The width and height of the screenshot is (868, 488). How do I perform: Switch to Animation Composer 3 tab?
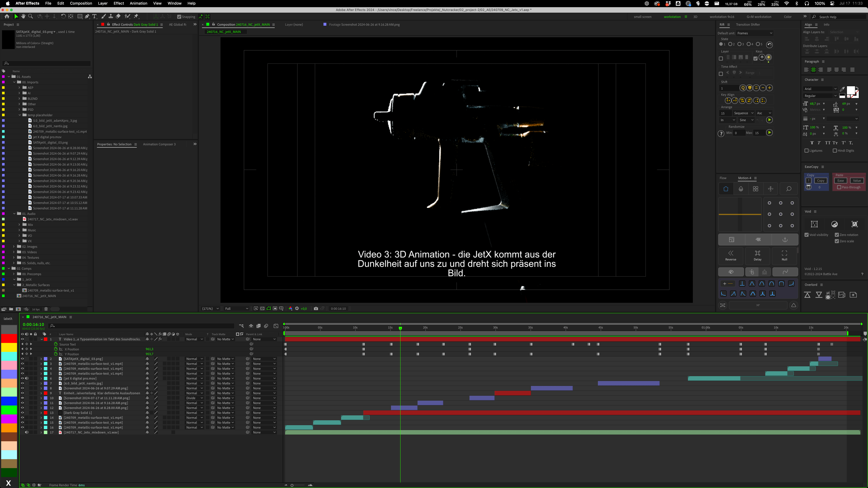159,144
